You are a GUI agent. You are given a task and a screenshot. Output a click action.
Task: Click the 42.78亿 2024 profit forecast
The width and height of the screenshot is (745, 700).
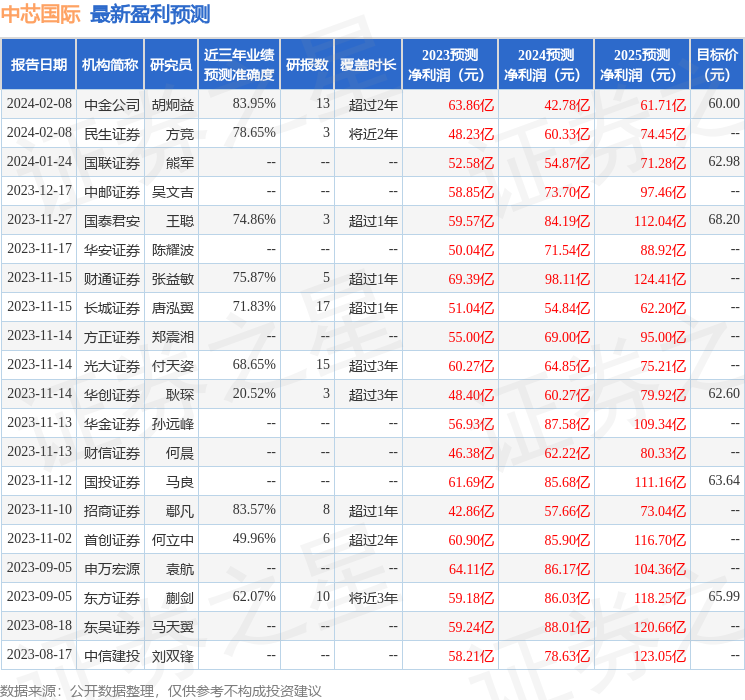point(567,105)
